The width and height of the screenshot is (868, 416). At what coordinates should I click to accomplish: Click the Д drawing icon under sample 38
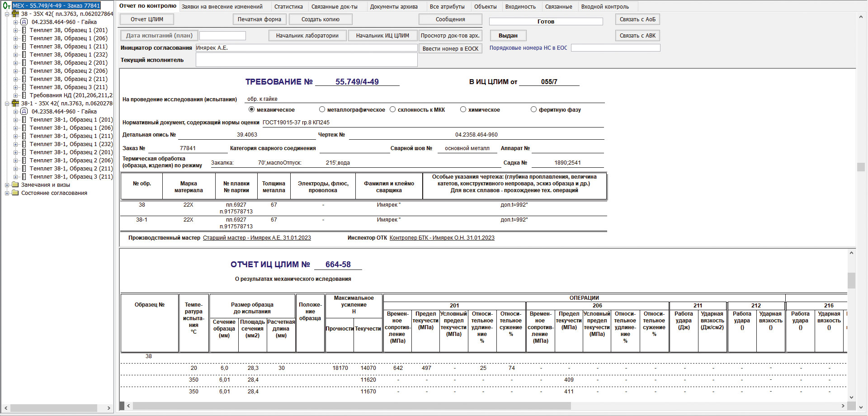click(24, 22)
